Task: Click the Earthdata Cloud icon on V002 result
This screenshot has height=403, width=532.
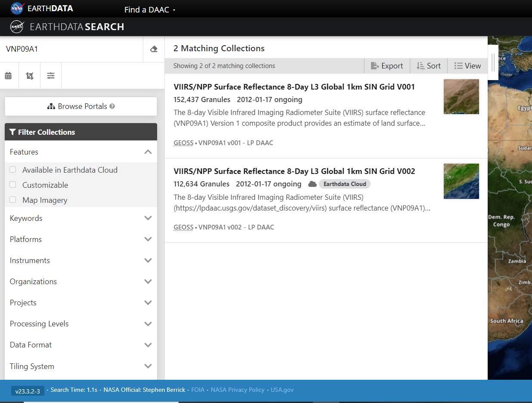Action: point(312,184)
